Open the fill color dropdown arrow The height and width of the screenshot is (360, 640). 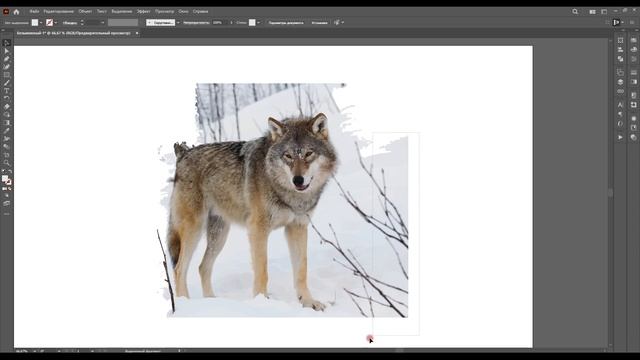point(41,23)
